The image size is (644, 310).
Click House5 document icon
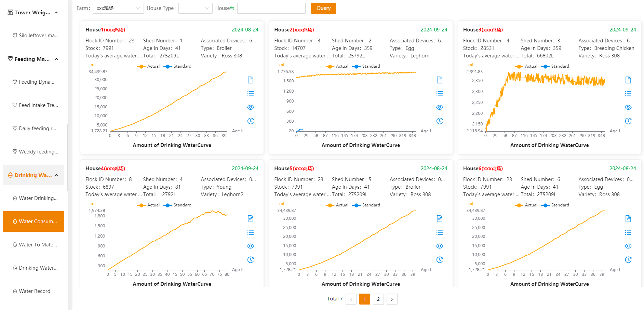440,219
